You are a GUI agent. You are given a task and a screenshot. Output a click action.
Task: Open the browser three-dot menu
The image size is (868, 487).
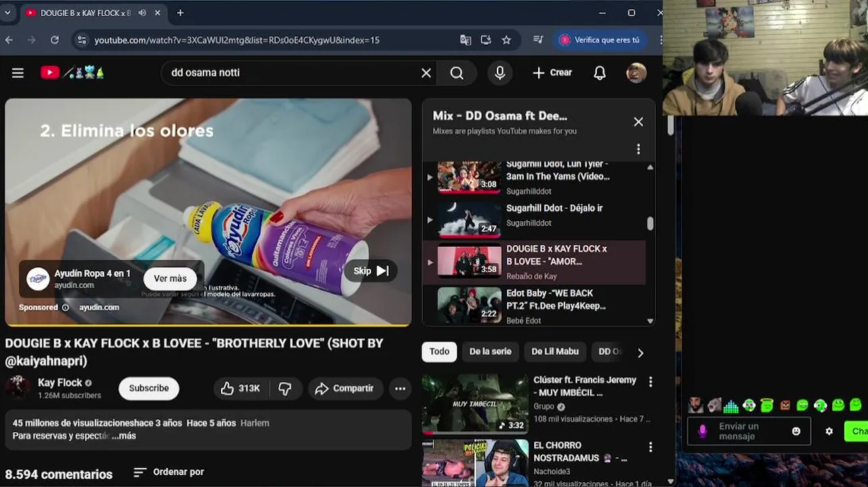pyautogui.click(x=661, y=40)
